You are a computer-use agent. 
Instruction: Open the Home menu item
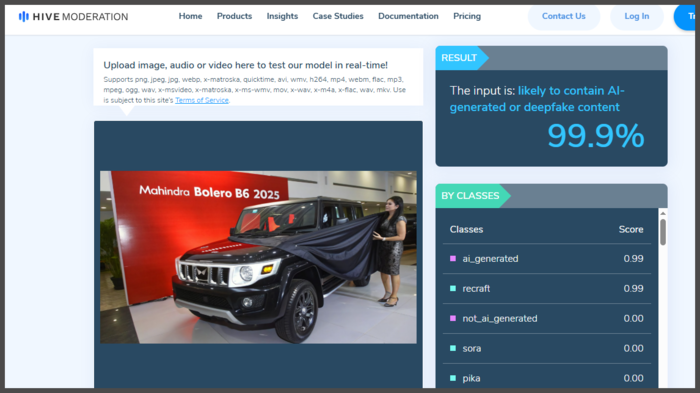click(190, 16)
